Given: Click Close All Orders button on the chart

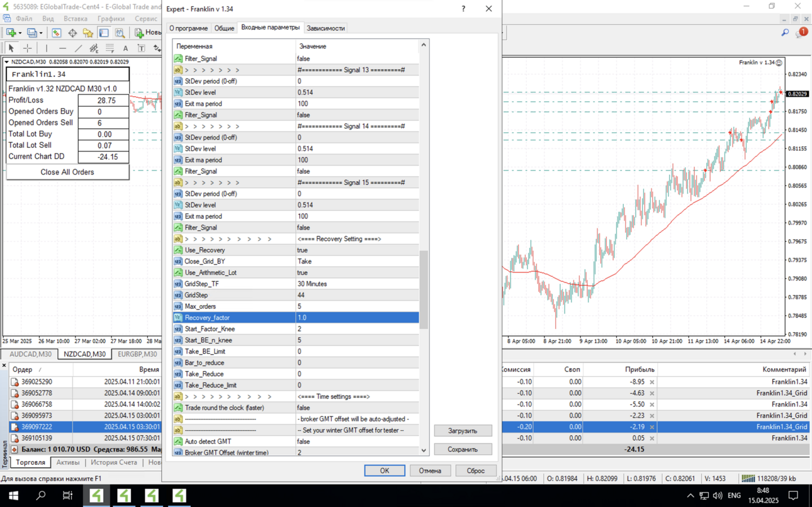Looking at the screenshot, I should coord(67,172).
